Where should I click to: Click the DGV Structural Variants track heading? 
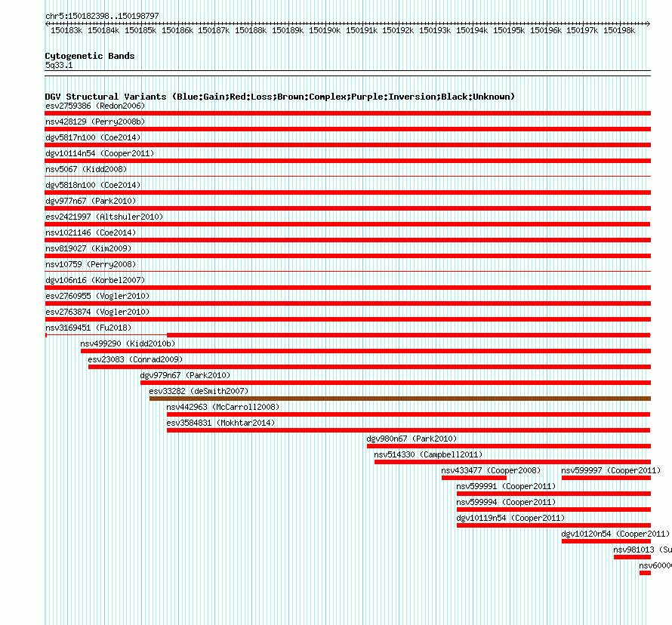coord(280,97)
